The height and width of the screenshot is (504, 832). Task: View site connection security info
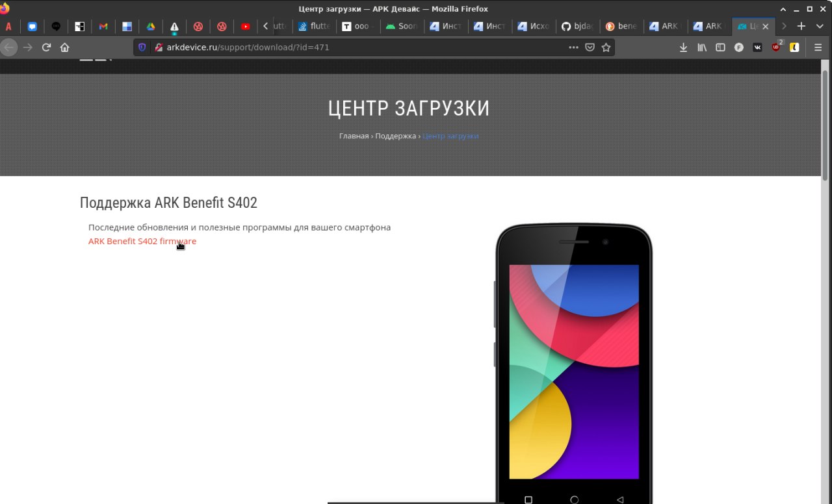point(158,47)
